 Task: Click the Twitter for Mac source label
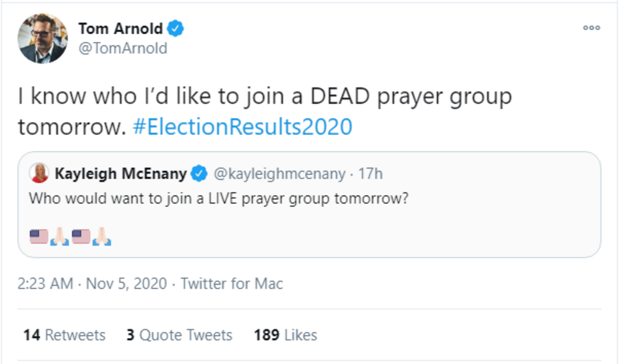coord(232,284)
